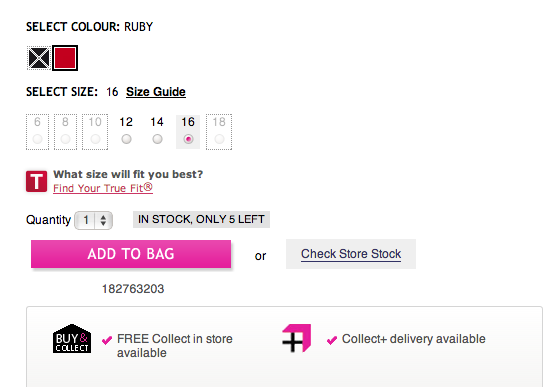Screen dimensions: 555x387
Task: Click the Collect+ pink logo icon
Action: pos(297,338)
